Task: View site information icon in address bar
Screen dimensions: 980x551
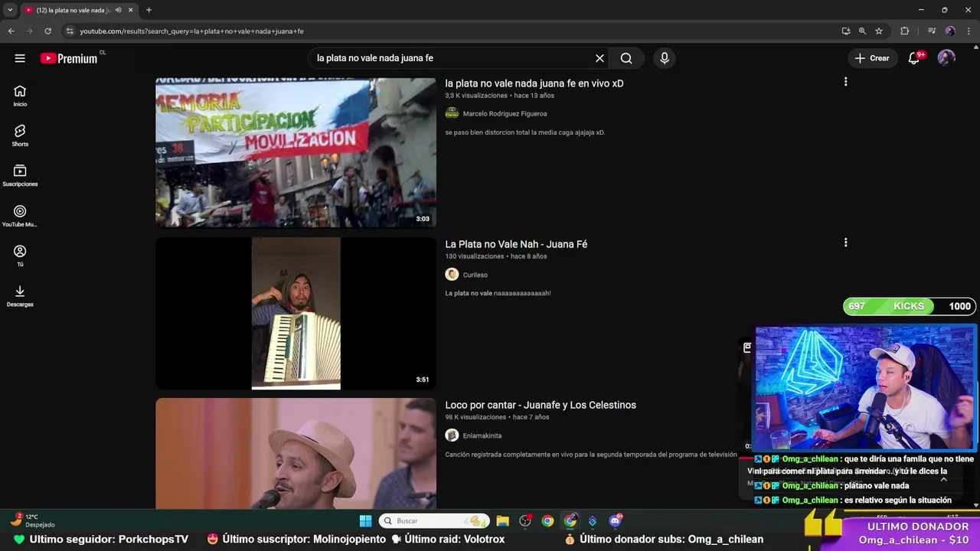Action: pyautogui.click(x=70, y=31)
